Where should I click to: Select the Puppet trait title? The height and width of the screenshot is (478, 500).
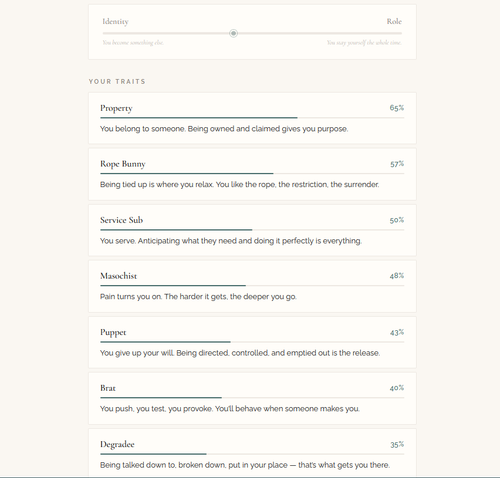(113, 333)
